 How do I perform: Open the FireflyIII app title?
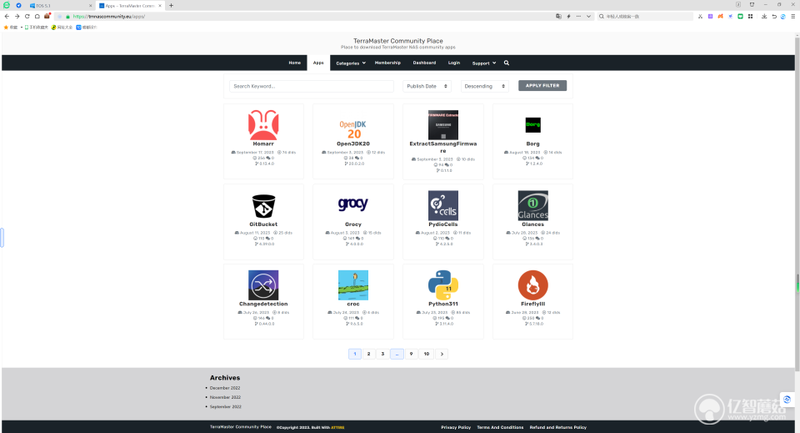533,304
